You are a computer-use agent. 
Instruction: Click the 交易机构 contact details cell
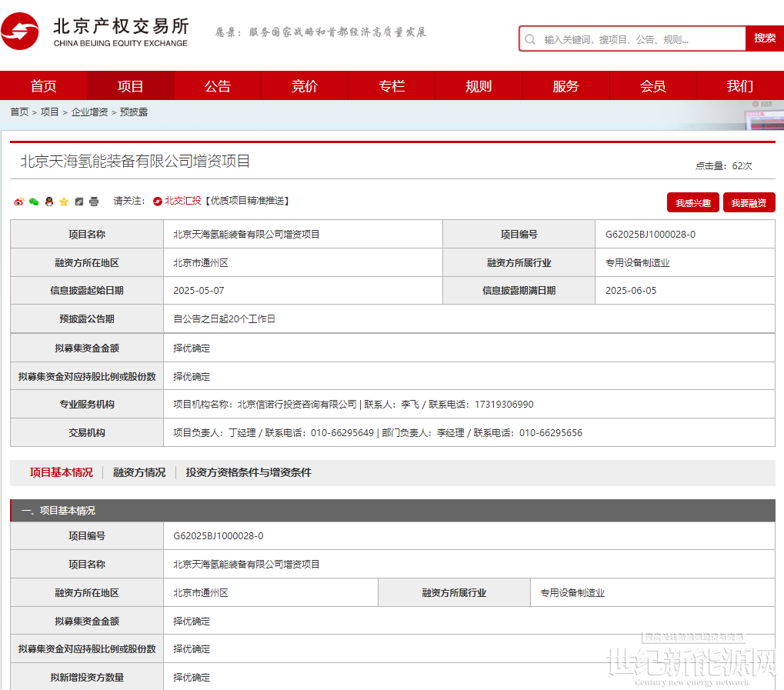coord(469,432)
